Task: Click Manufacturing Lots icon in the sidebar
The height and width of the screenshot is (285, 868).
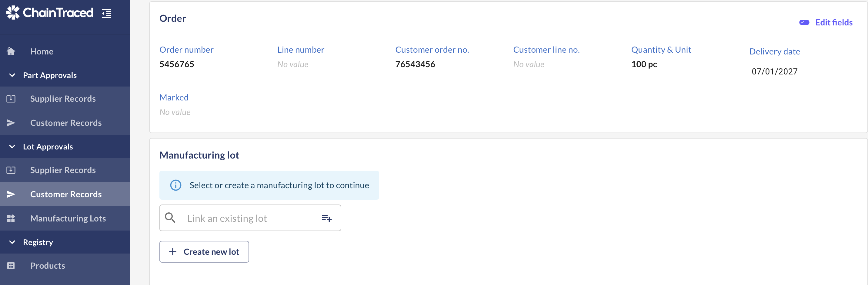Action: 11,218
